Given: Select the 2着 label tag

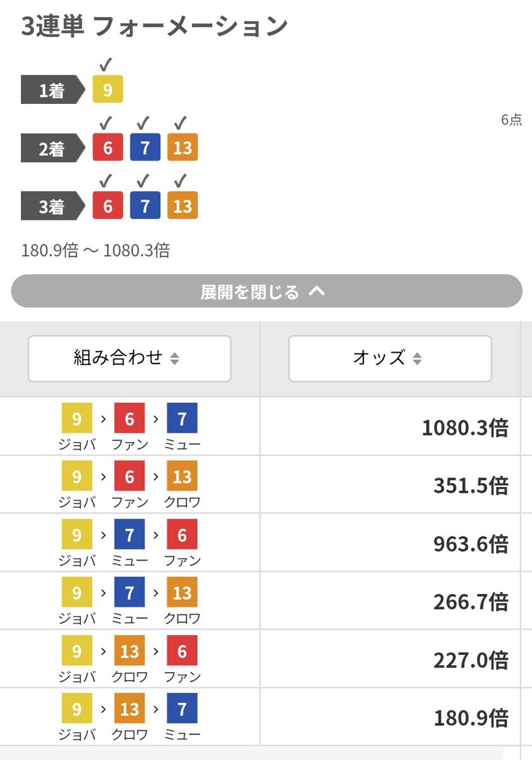Looking at the screenshot, I should (53, 149).
